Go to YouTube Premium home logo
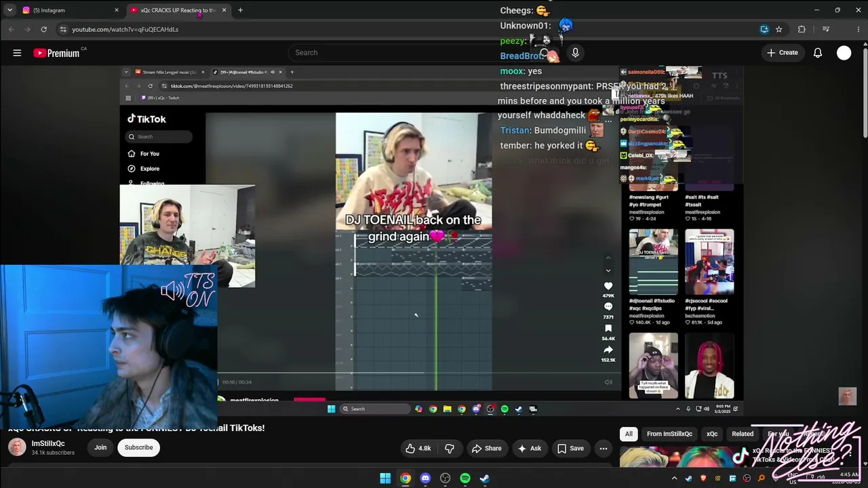This screenshot has height=488, width=868. pyautogui.click(x=57, y=53)
